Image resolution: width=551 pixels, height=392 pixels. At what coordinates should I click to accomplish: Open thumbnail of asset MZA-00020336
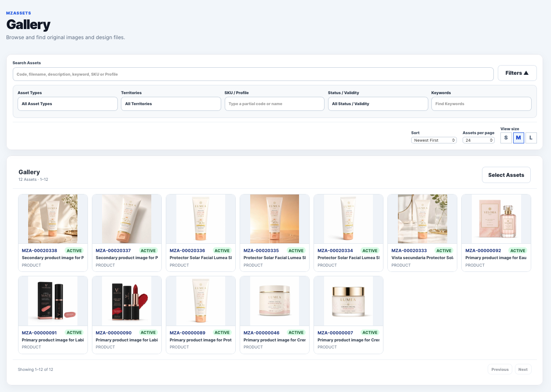pyautogui.click(x=201, y=219)
